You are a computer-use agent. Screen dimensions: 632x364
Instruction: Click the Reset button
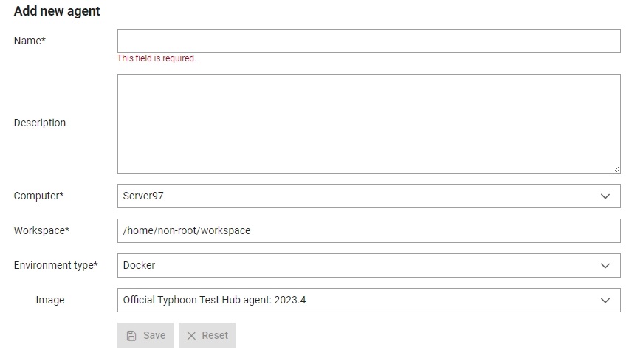[x=207, y=335]
